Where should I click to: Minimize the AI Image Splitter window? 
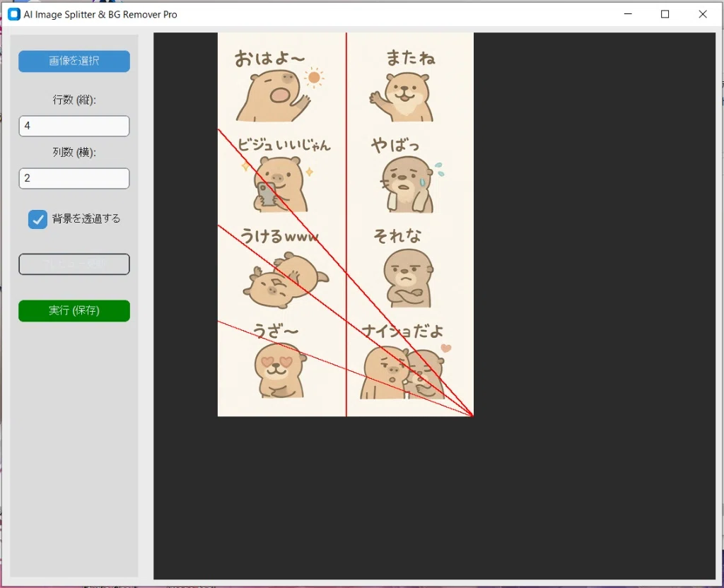click(628, 14)
